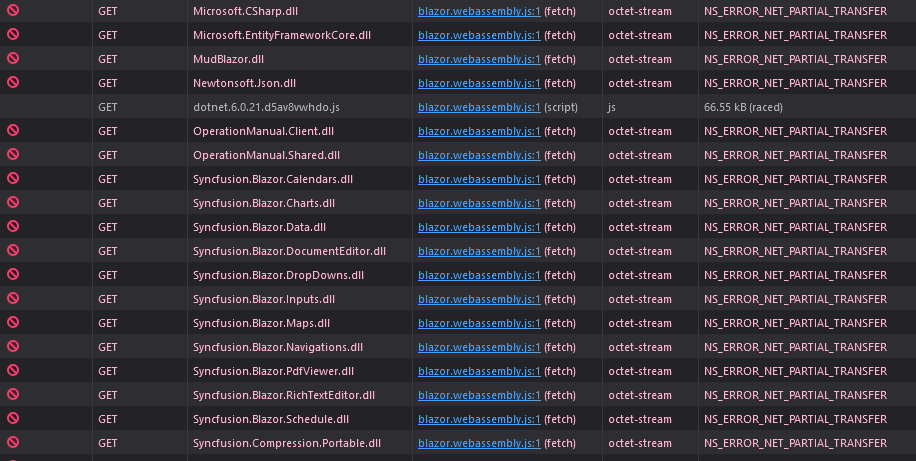Open initiator link for Syncfusion.Blazor.Charts.dll
Viewport: 916px width, 461px height.
tap(479, 203)
